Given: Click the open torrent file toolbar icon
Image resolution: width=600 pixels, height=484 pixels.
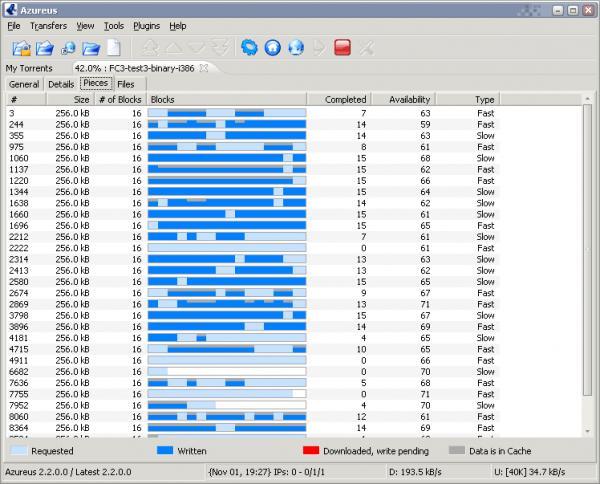Looking at the screenshot, I should click(x=21, y=48).
